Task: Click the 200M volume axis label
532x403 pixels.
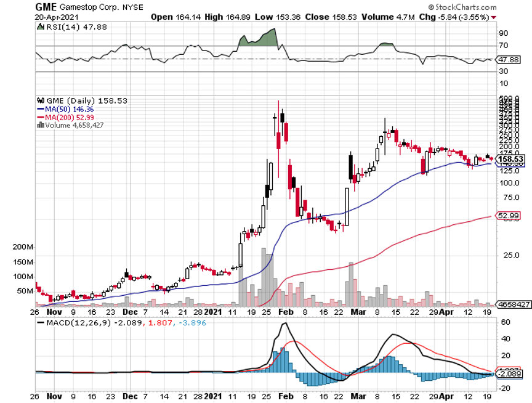Action: 23,247
